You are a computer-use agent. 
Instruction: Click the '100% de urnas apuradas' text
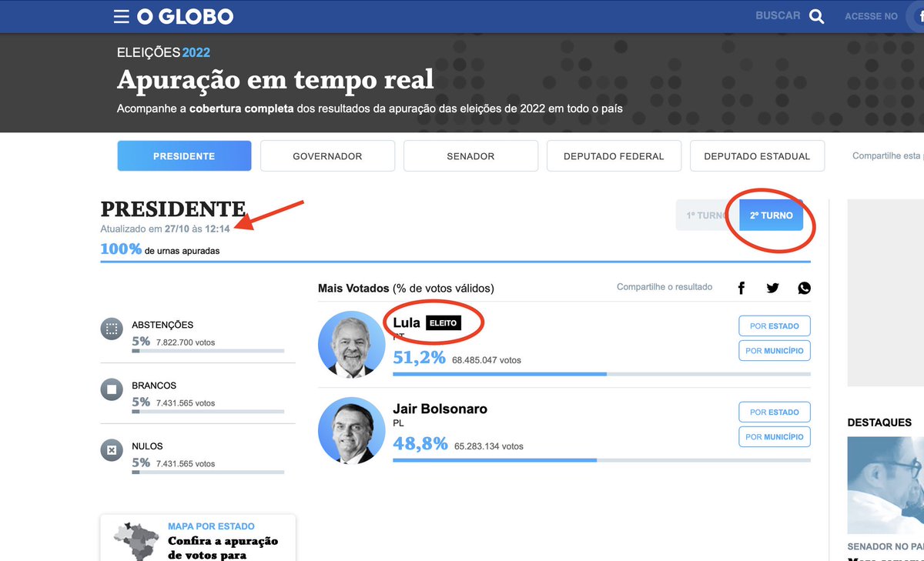click(160, 249)
